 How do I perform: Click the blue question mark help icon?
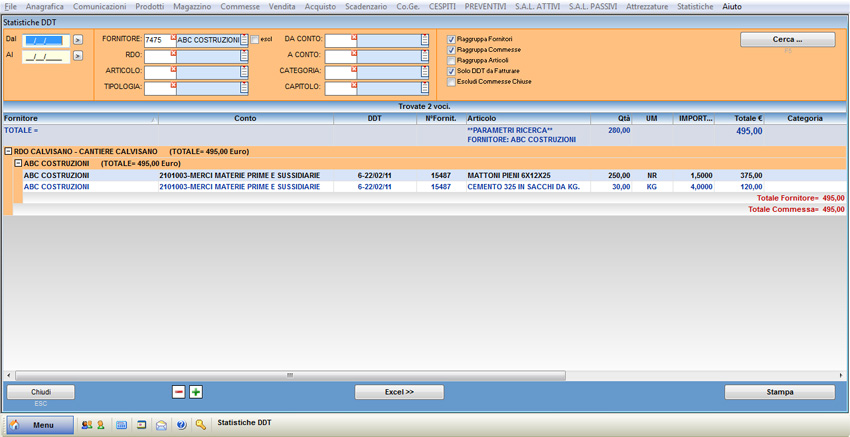[x=181, y=425]
